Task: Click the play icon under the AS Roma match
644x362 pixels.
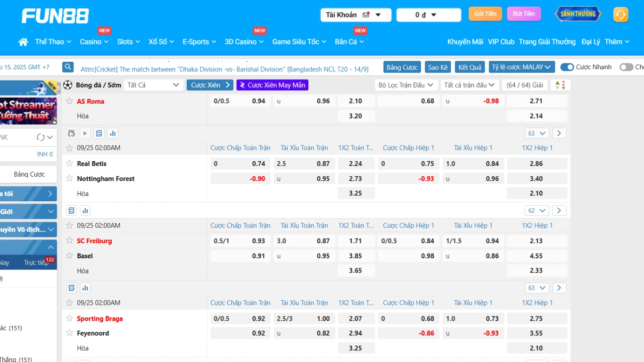Action: click(85, 133)
